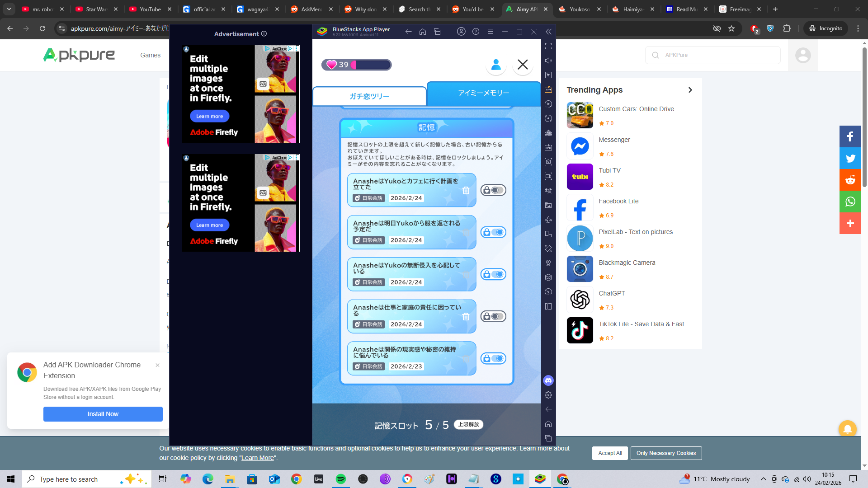This screenshot has height=488, width=868.
Task: Open BlueStacks Discord icon in sidebar
Action: [x=548, y=380]
